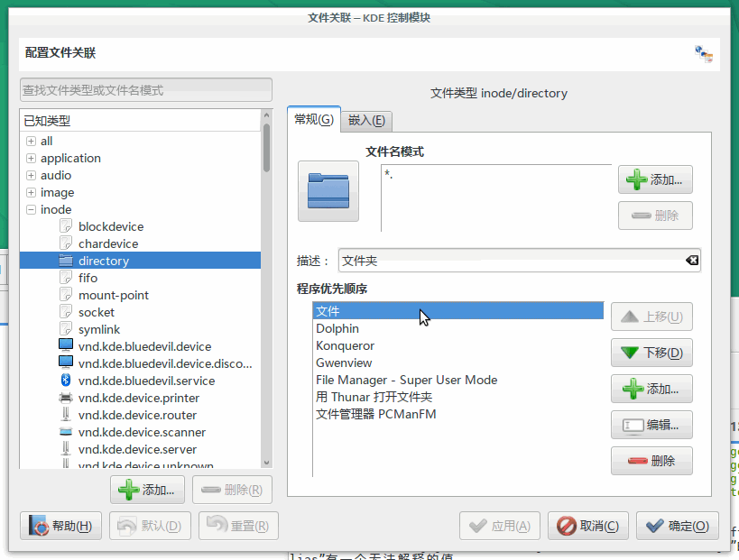The image size is (739, 560).
Task: Click the 下移(D) move down button
Action: [x=651, y=353]
